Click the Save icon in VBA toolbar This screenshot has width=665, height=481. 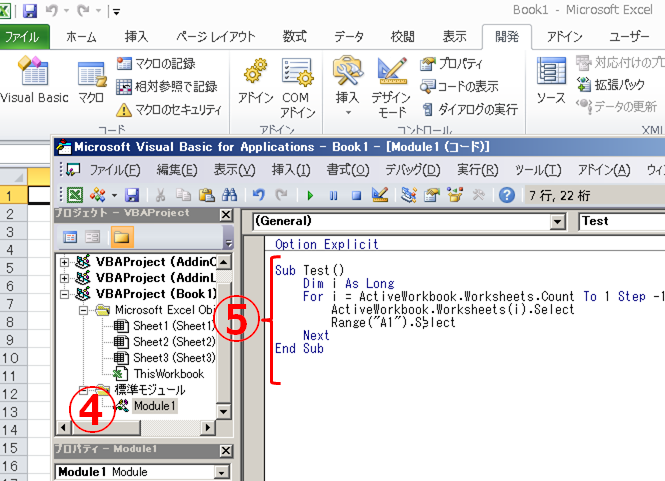pos(132,195)
